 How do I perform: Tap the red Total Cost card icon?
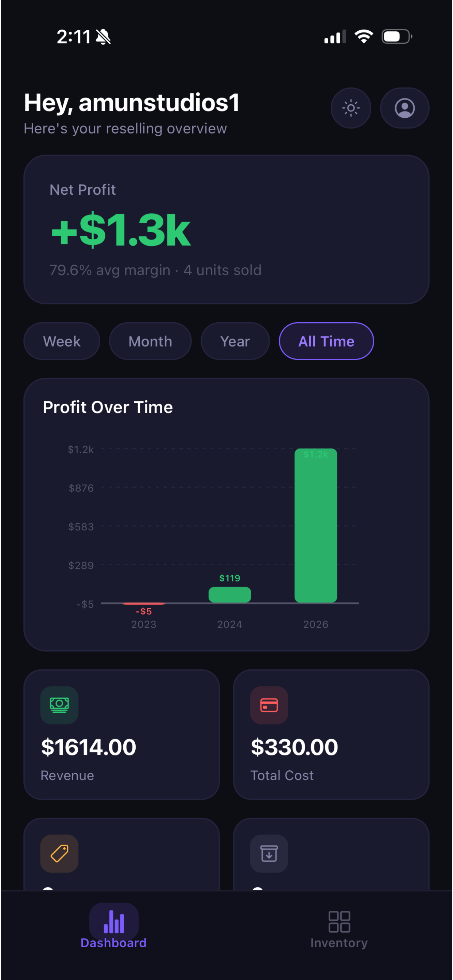click(x=269, y=705)
